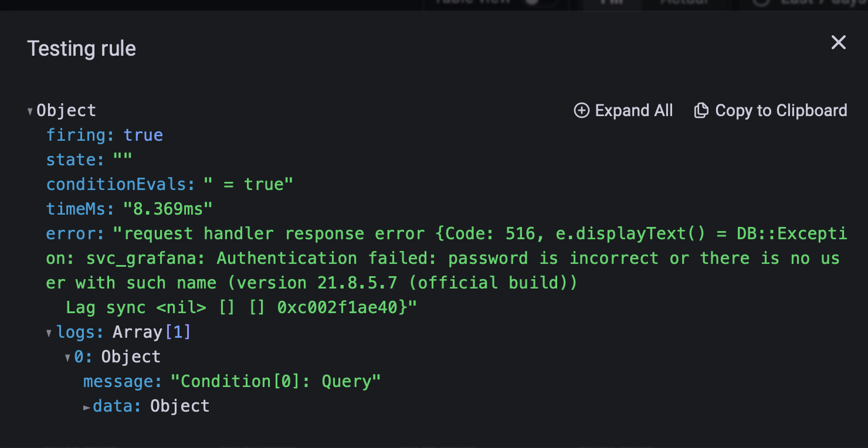This screenshot has width=868, height=448.
Task: Select the message: Condition[0]: Query entry
Action: pos(233,381)
